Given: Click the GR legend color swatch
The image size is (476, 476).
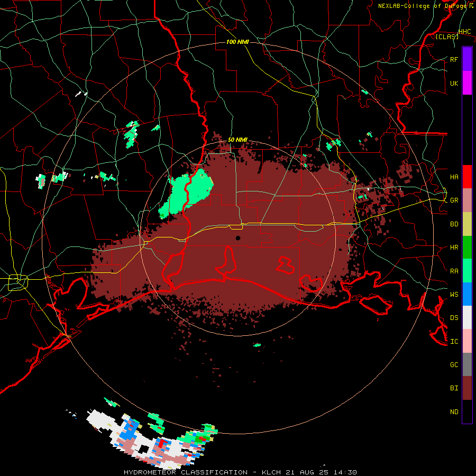Looking at the screenshot, I should pyautogui.click(x=467, y=200).
